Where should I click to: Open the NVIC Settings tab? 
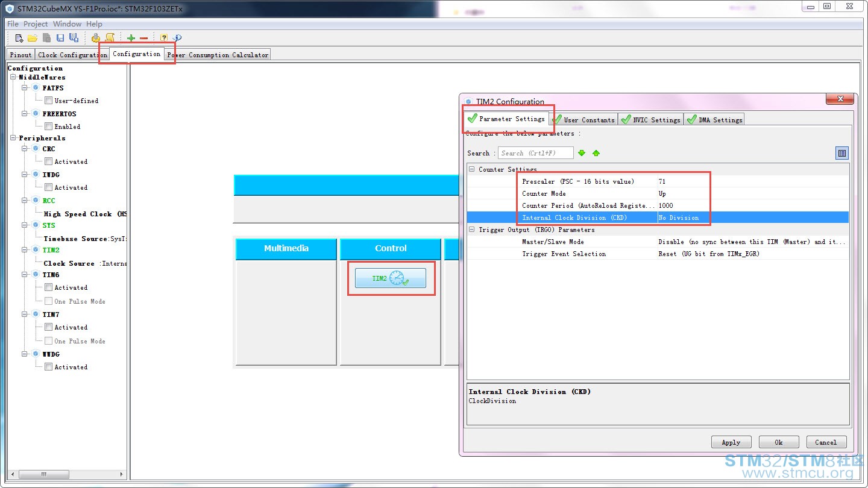[x=651, y=119]
